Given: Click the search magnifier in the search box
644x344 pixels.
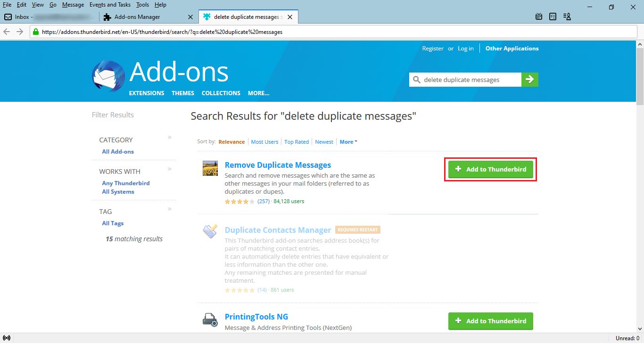Looking at the screenshot, I should [x=417, y=79].
